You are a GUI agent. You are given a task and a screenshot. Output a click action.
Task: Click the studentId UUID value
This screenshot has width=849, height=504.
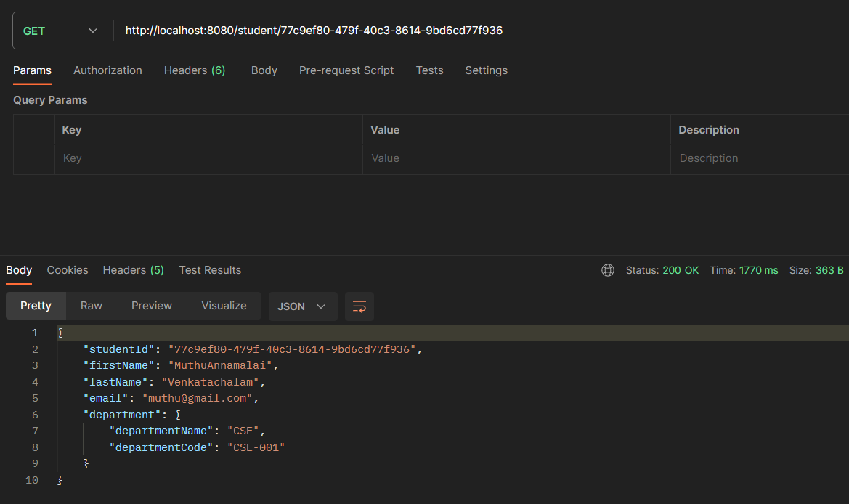[291, 350]
